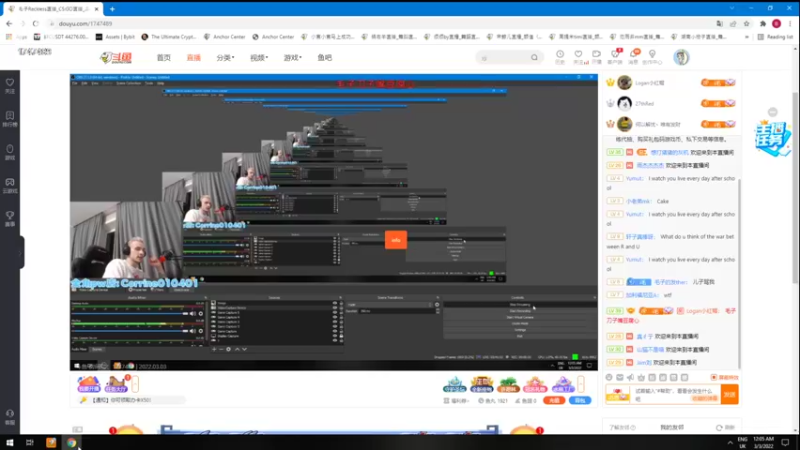Image resolution: width=800 pixels, height=450 pixels.
Task: Adjust the second OBS Audio Mixer volume slider
Action: click(x=130, y=331)
